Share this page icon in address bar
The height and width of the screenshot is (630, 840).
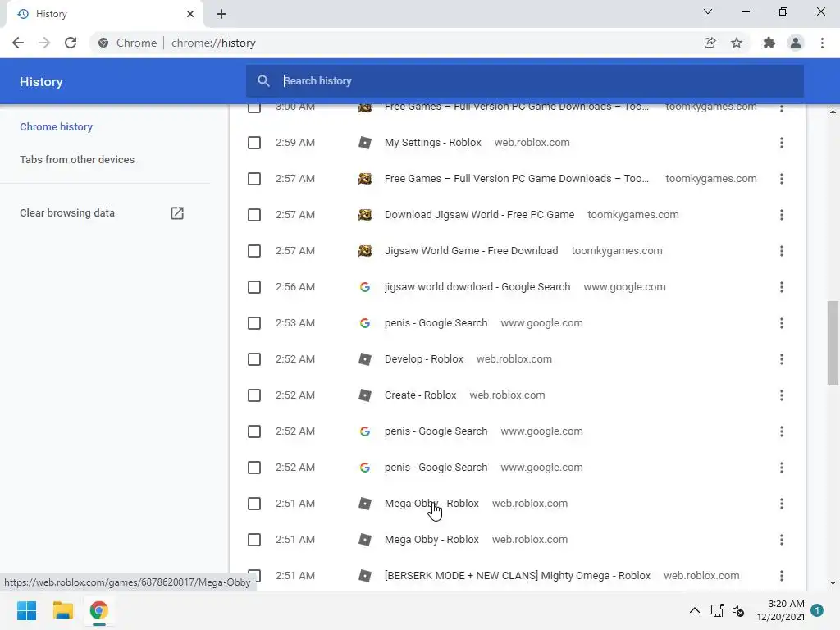pos(710,43)
